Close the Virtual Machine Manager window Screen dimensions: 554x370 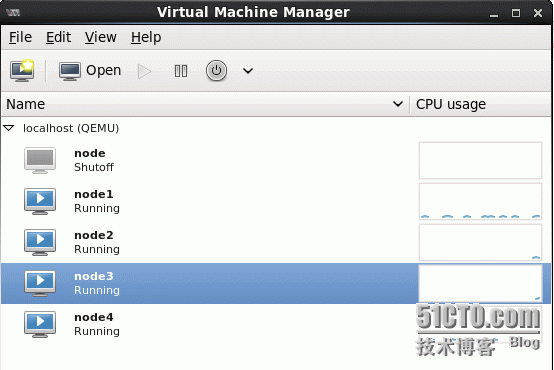point(538,13)
